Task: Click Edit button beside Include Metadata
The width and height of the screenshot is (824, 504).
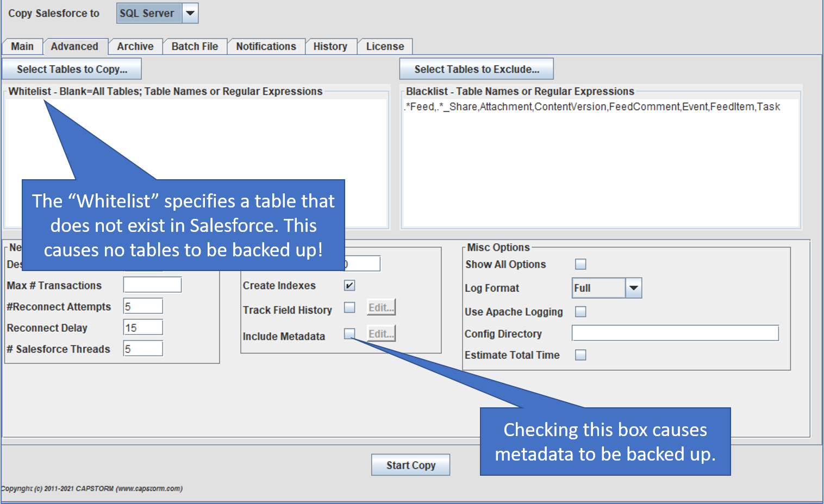Action: point(381,333)
